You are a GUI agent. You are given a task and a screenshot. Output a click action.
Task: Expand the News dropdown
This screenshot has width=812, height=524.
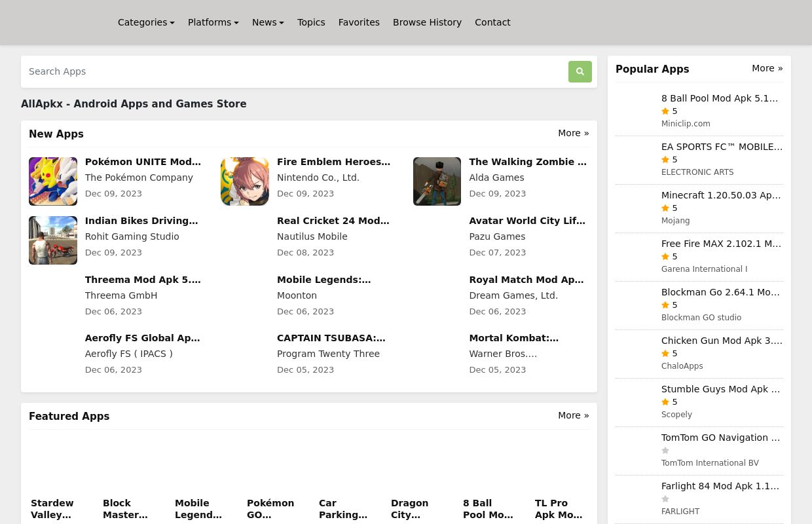[268, 22]
